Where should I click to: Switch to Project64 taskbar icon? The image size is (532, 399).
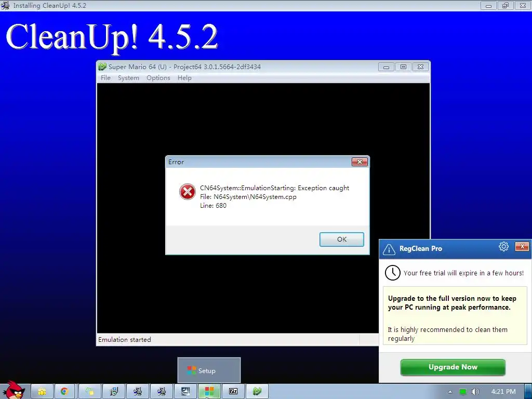(257, 392)
